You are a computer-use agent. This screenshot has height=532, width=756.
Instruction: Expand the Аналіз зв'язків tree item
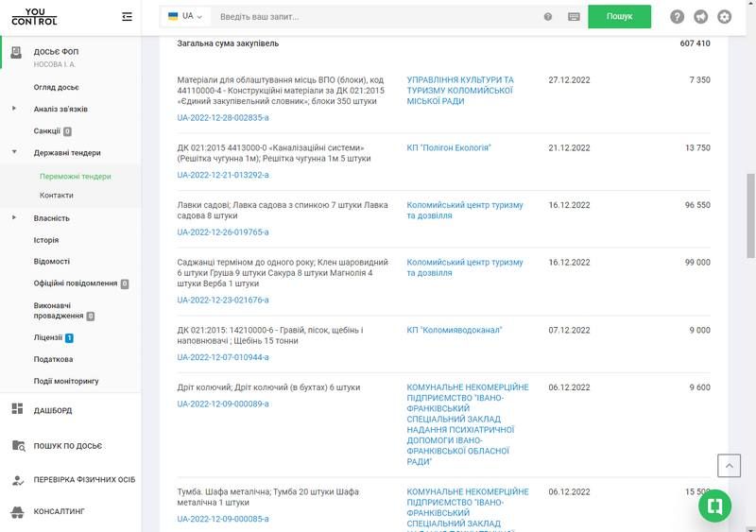[14, 109]
